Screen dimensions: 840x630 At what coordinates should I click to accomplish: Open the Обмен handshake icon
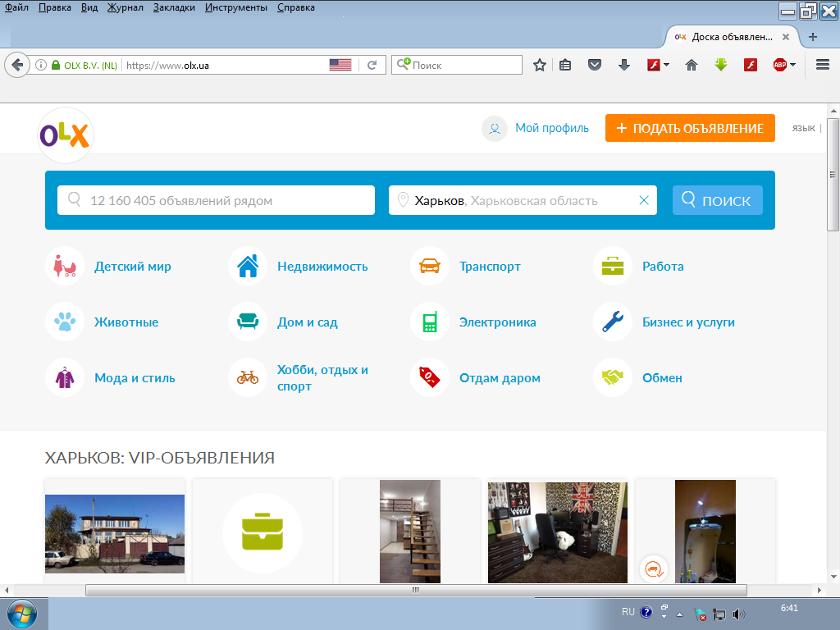tap(612, 377)
